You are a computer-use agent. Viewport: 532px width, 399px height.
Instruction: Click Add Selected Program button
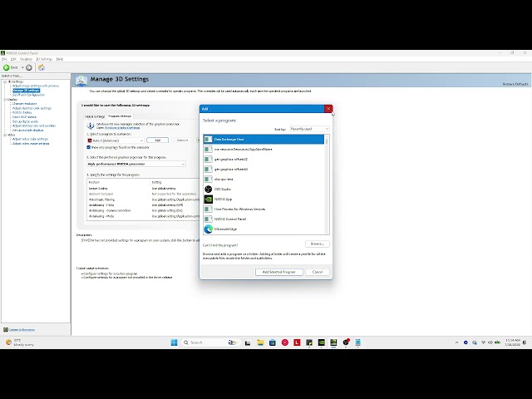(279, 272)
